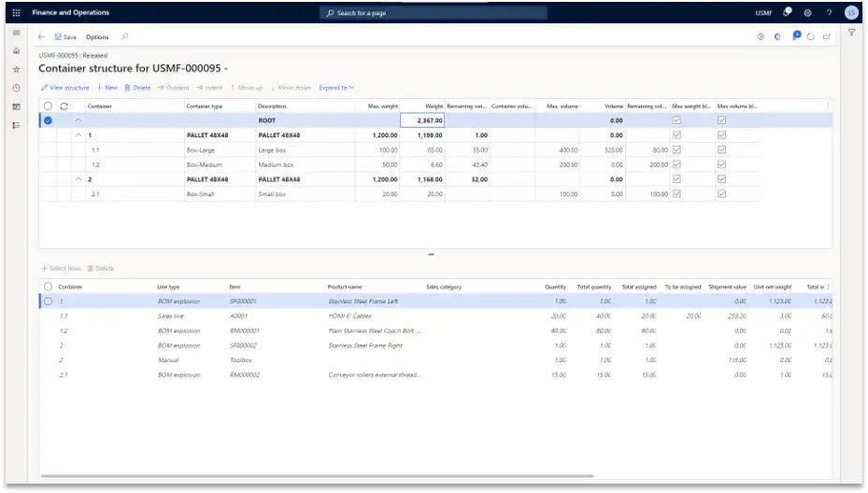868x493 pixels.
Task: Click the back arrow
Action: (41, 36)
